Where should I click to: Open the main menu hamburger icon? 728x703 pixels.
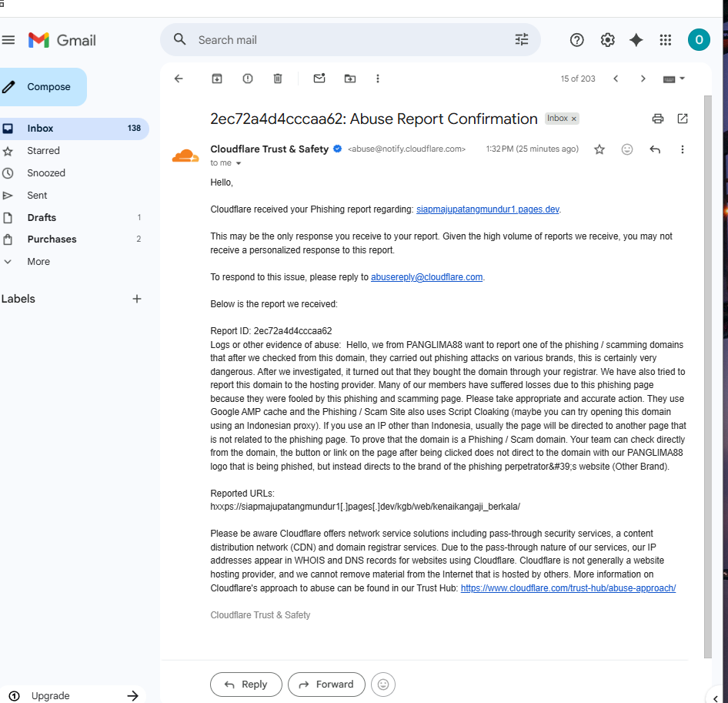pyautogui.click(x=8, y=40)
